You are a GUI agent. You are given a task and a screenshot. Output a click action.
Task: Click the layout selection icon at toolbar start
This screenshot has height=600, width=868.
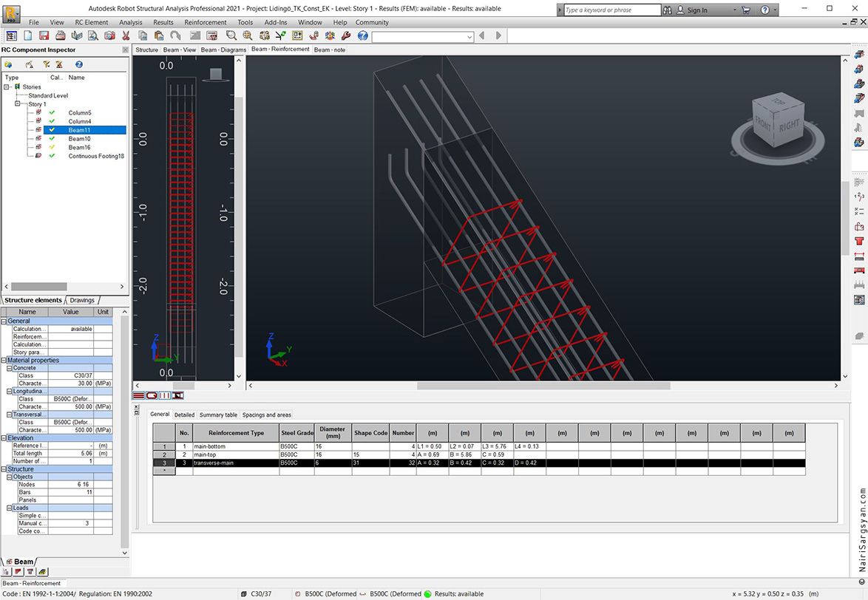pos(11,35)
